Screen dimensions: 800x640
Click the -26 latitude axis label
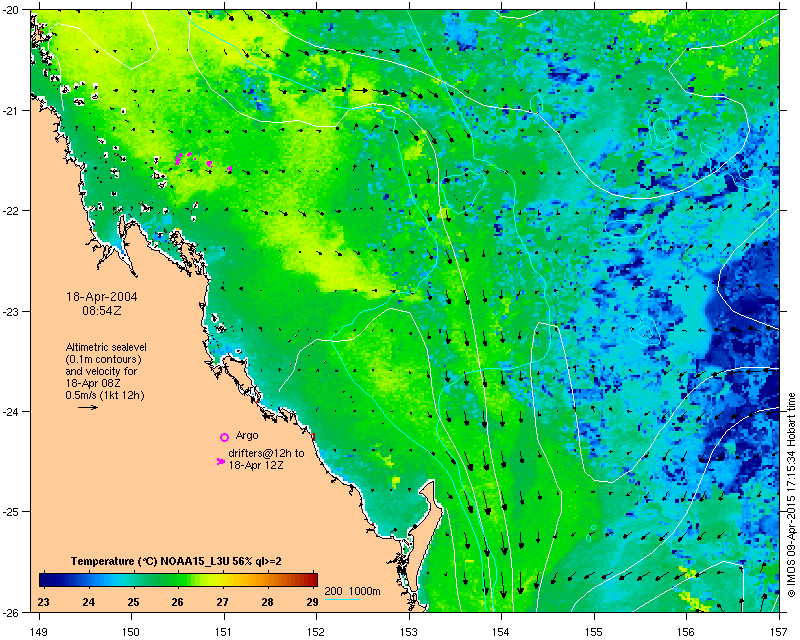[x=11, y=612]
